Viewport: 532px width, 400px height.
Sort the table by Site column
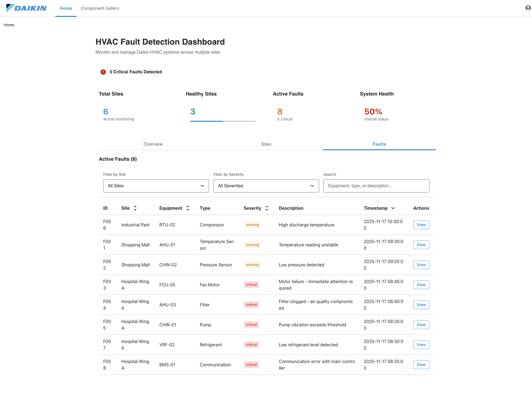point(135,208)
